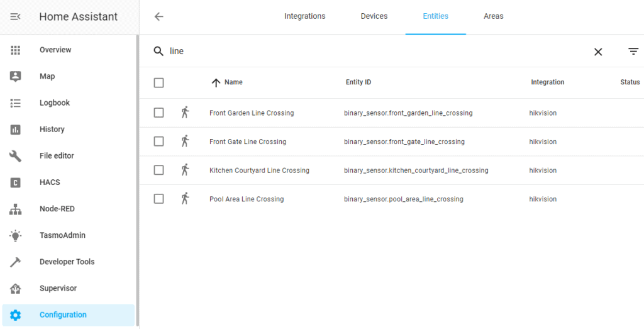
Task: Open the Supervisor sidebar label
Action: click(x=58, y=288)
